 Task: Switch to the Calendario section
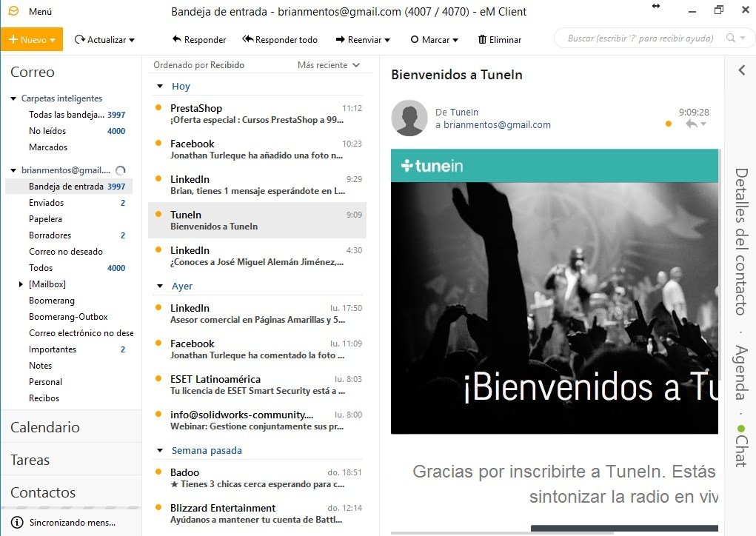pos(71,427)
